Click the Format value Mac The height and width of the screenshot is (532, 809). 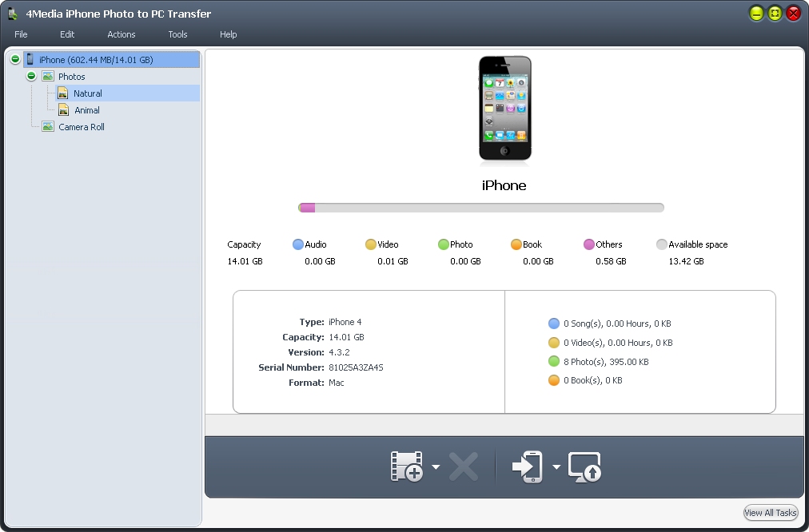click(x=337, y=383)
